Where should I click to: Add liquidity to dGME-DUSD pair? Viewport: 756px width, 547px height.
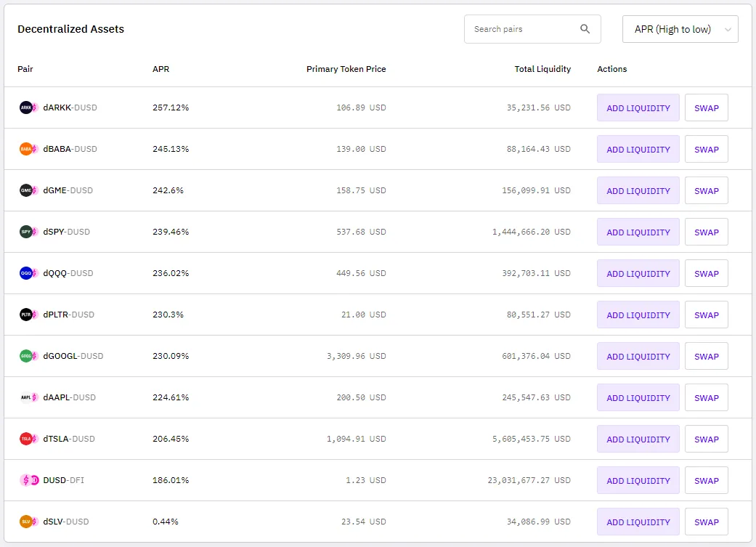(638, 191)
